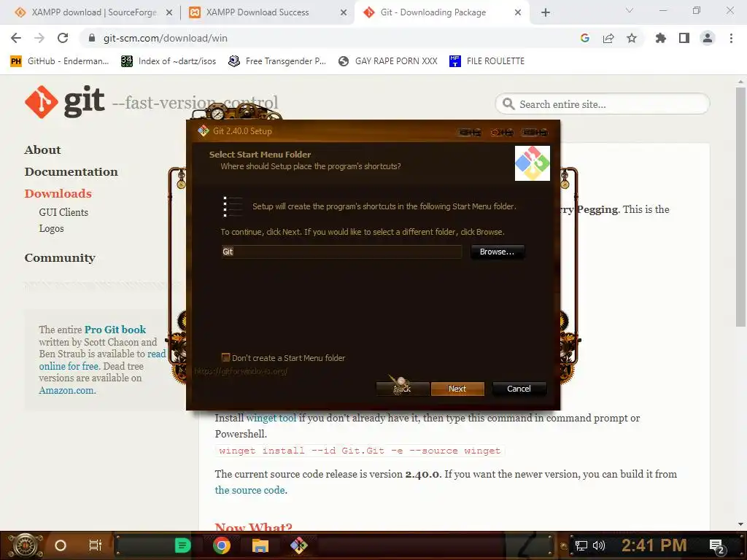Reload the git-scm.com page
Viewport: 747px width, 560px height.
[63, 38]
